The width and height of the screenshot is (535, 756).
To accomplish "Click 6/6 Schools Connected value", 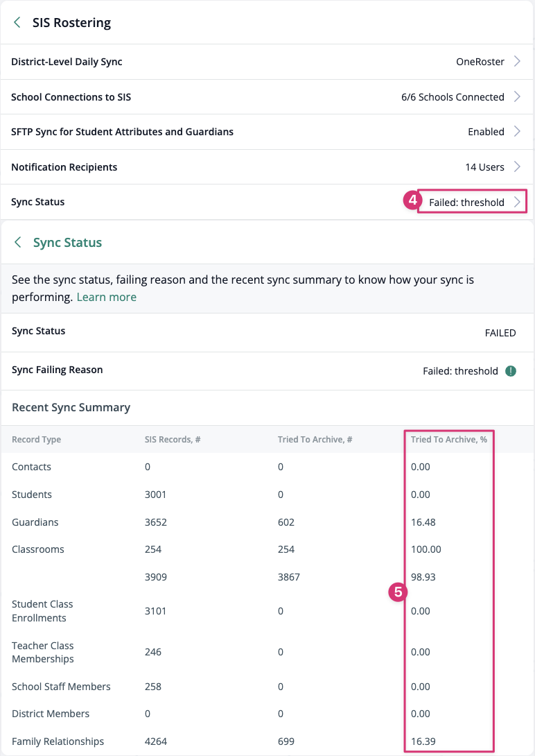I will pos(453,97).
